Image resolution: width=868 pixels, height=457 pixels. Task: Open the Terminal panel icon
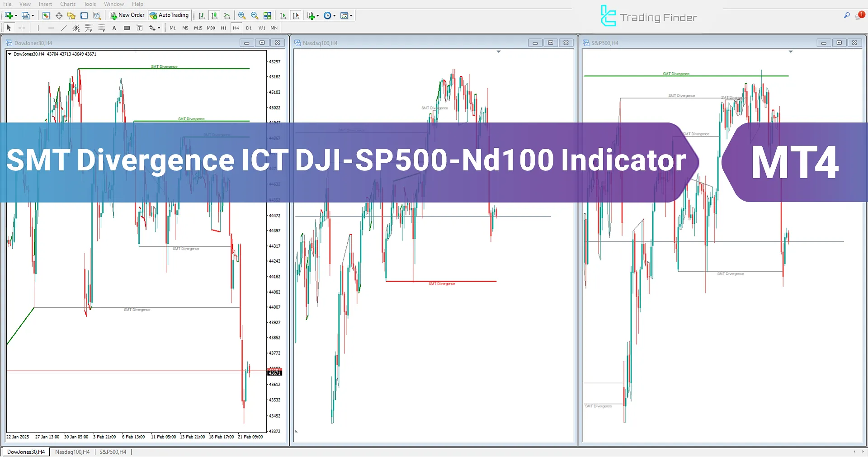tap(84, 15)
